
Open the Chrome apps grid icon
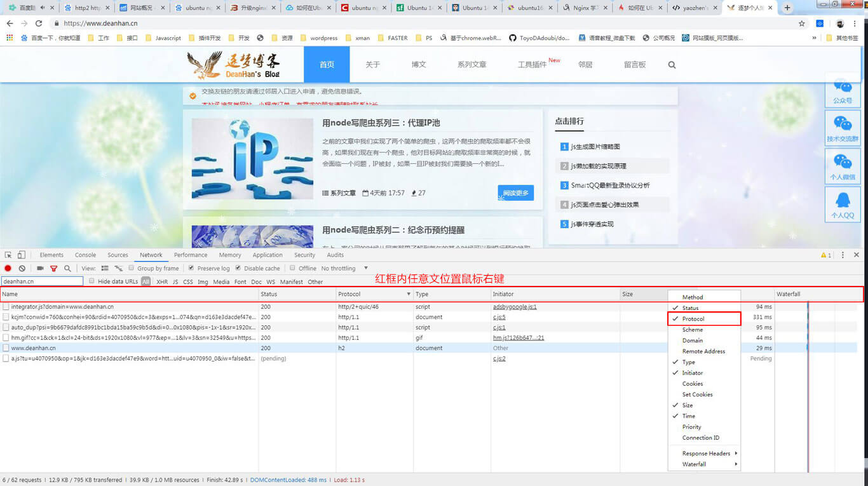coord(10,37)
